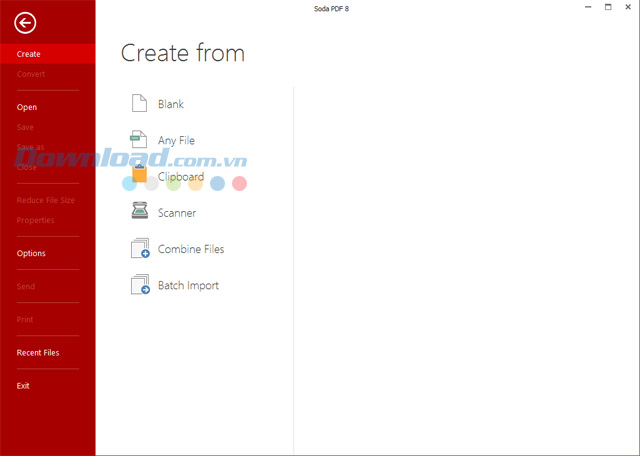The width and height of the screenshot is (640, 456).
Task: Click Exit to quit Soda PDF
Action: 23,386
